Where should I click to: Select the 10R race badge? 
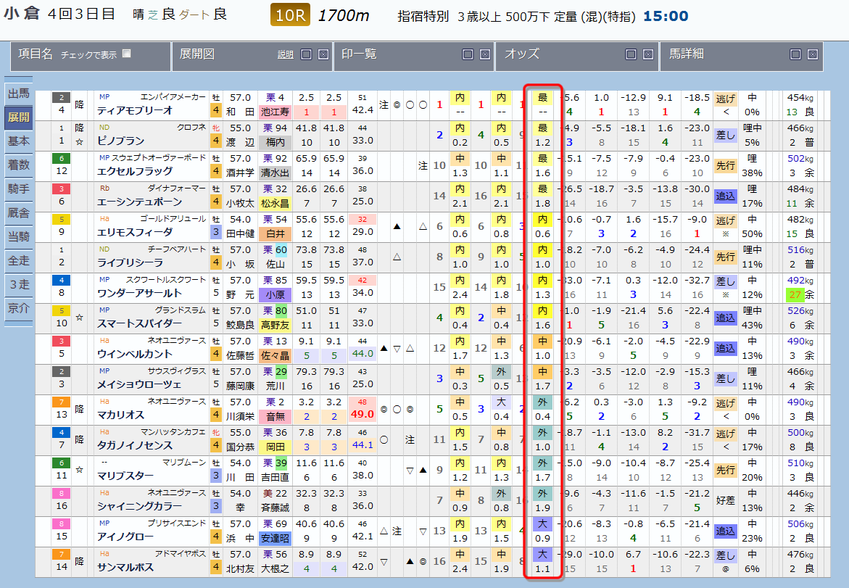[290, 15]
